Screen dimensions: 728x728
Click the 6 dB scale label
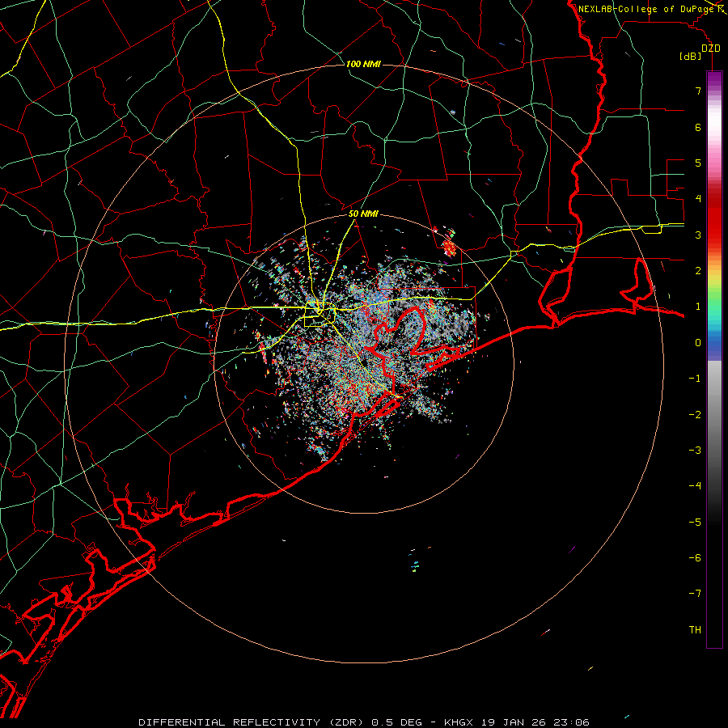(x=698, y=127)
